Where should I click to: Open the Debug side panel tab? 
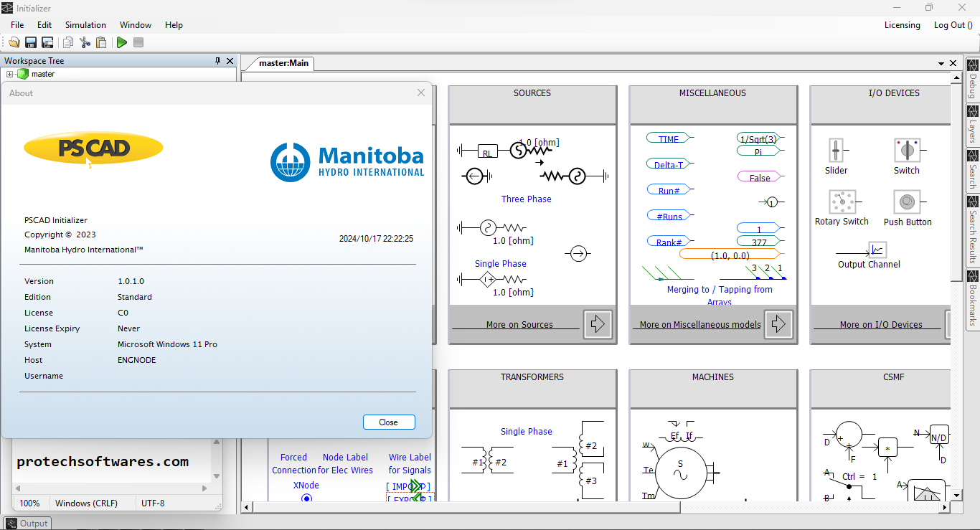[973, 80]
